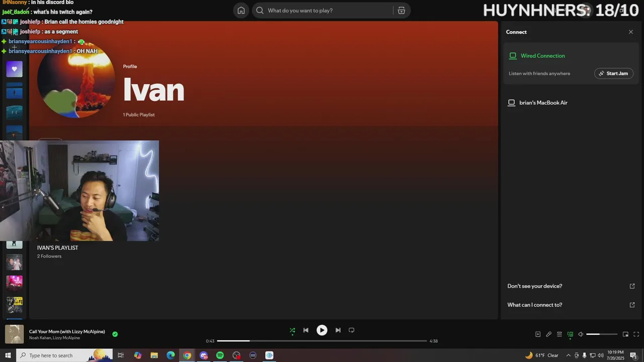644x362 pixels.
Task: Click the Start Jam button
Action: [x=614, y=73]
